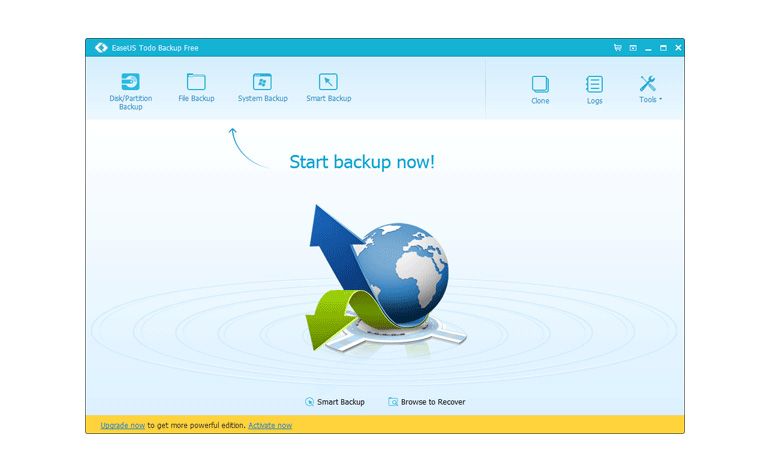
Task: Expand the Tools dropdown menu
Action: [648, 88]
